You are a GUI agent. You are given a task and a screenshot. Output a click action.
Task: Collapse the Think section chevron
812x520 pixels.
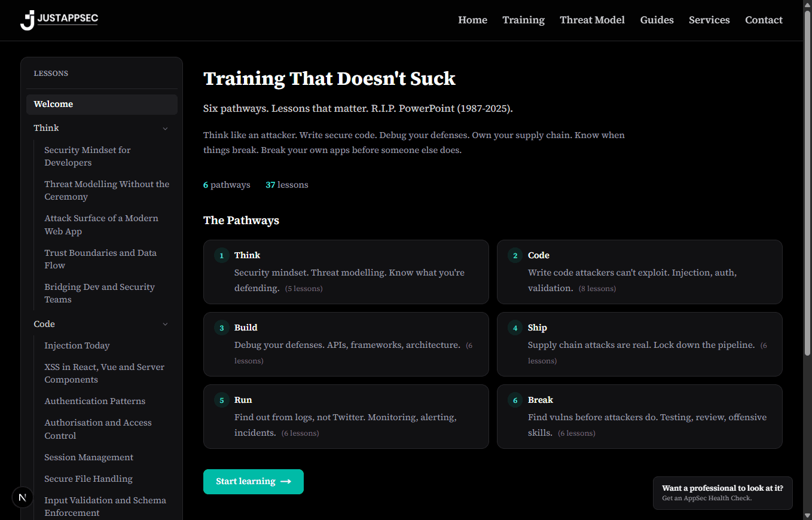click(166, 129)
